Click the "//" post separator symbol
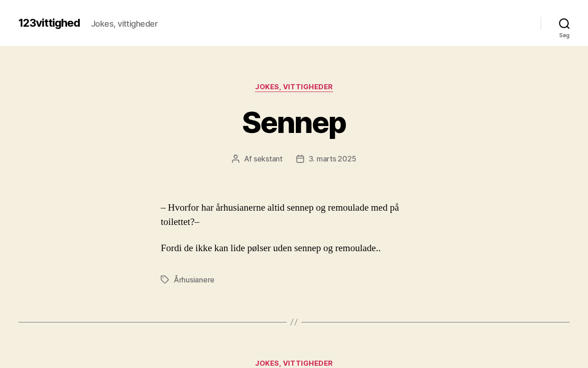This screenshot has width=588, height=368. pyautogui.click(x=294, y=322)
